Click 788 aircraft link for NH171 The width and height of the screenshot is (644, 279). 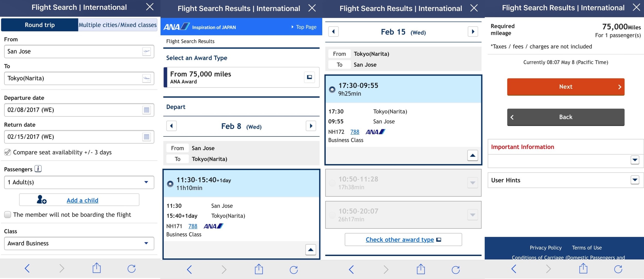click(193, 226)
